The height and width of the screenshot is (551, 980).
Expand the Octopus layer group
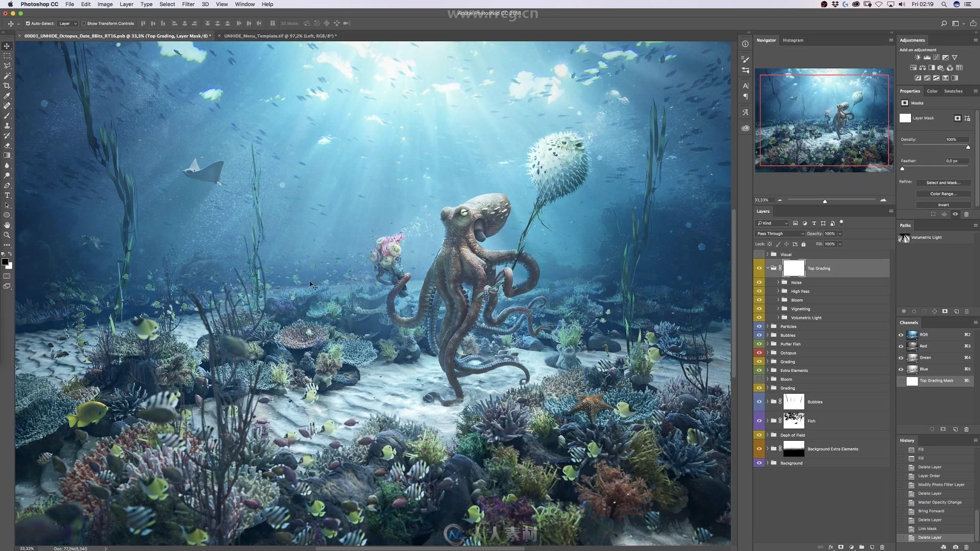pos(767,353)
